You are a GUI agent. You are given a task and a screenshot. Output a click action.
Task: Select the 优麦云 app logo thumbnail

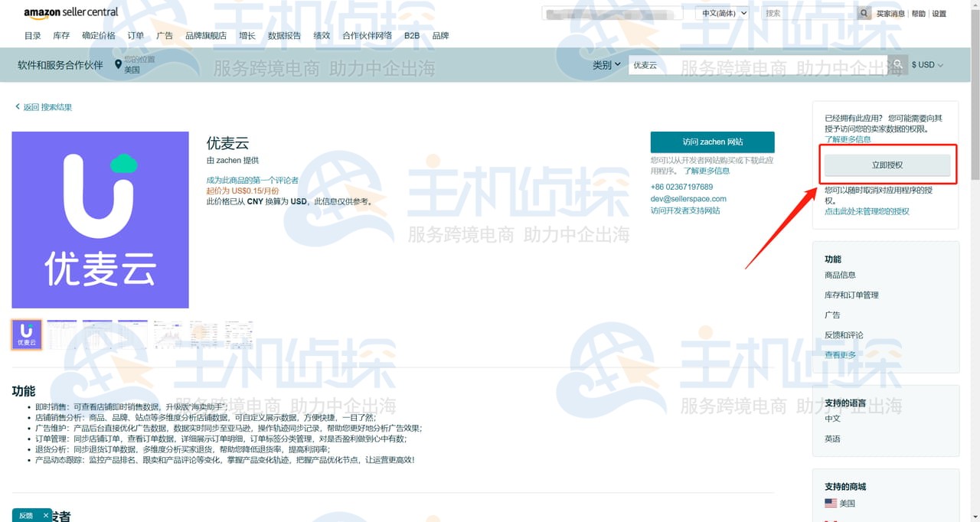(26, 334)
